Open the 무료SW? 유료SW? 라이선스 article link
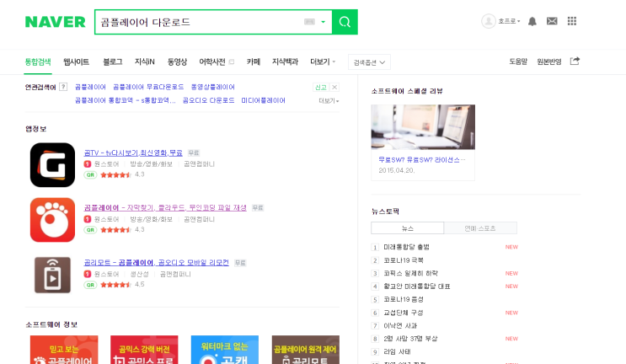The width and height of the screenshot is (626, 364). [421, 159]
